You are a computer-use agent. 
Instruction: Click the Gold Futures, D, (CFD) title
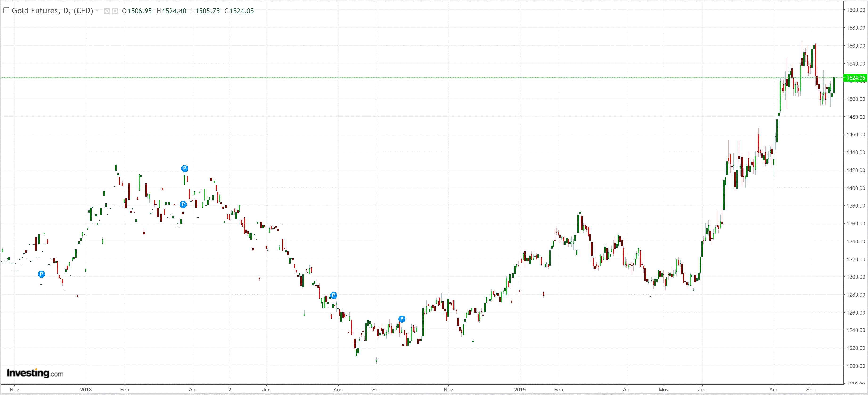coord(52,11)
